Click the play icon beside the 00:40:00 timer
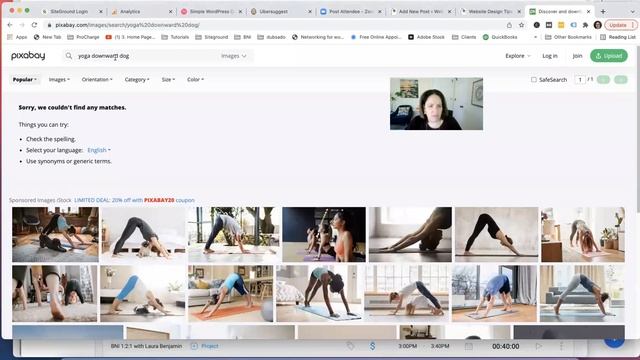The height and width of the screenshot is (360, 640). (539, 346)
